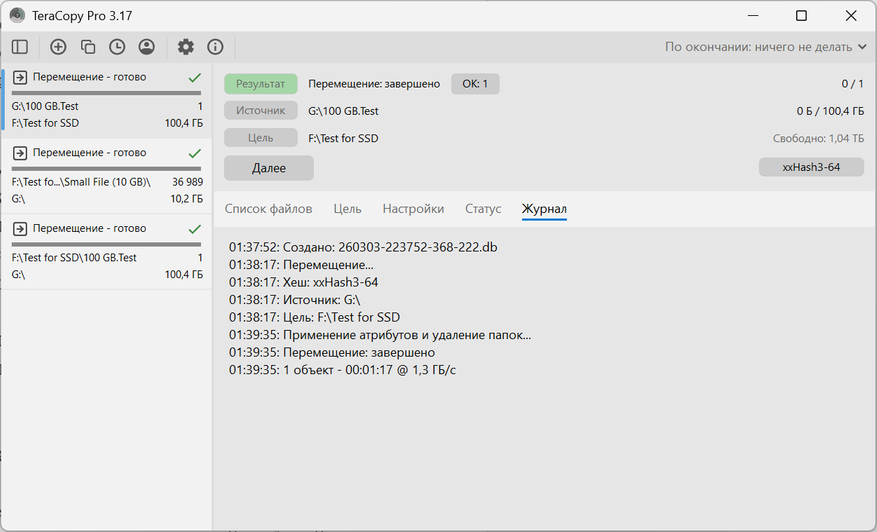
Task: Click '36 989' file count
Action: (x=187, y=182)
